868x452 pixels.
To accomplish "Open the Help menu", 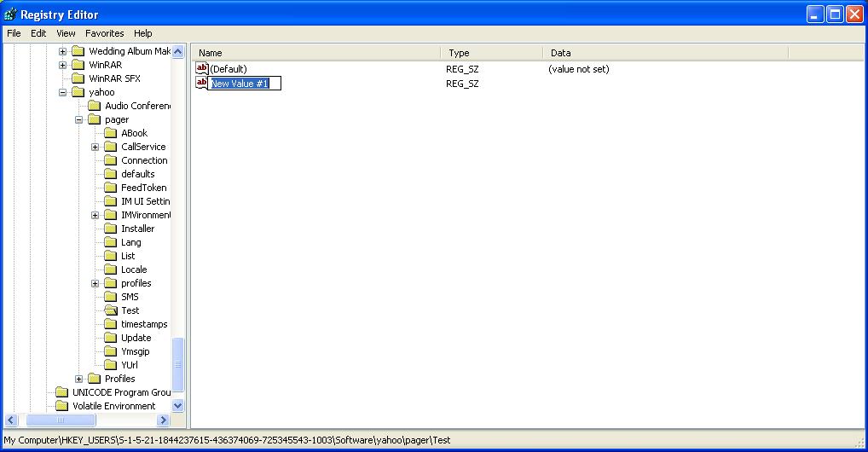I will point(143,33).
